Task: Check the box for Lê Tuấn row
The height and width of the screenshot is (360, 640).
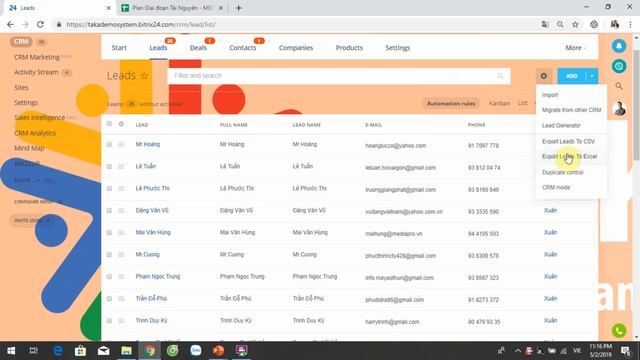Action: [x=109, y=167]
